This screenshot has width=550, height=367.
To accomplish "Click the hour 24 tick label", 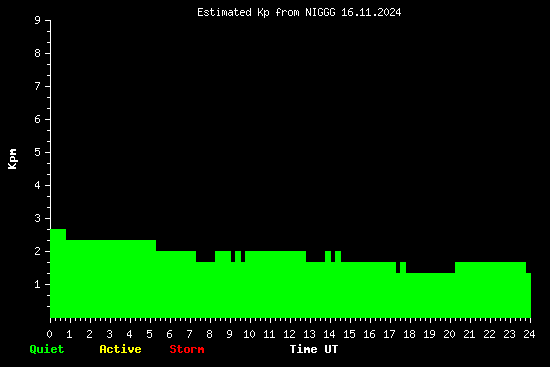I will click(x=529, y=334).
